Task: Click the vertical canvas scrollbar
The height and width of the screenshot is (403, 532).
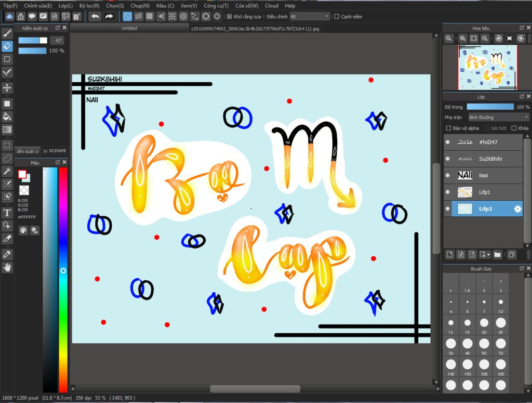Action: 436,209
